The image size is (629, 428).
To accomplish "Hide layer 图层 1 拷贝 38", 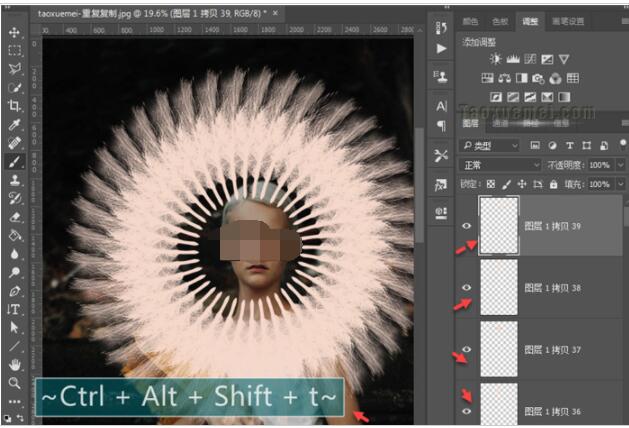I will [466, 288].
